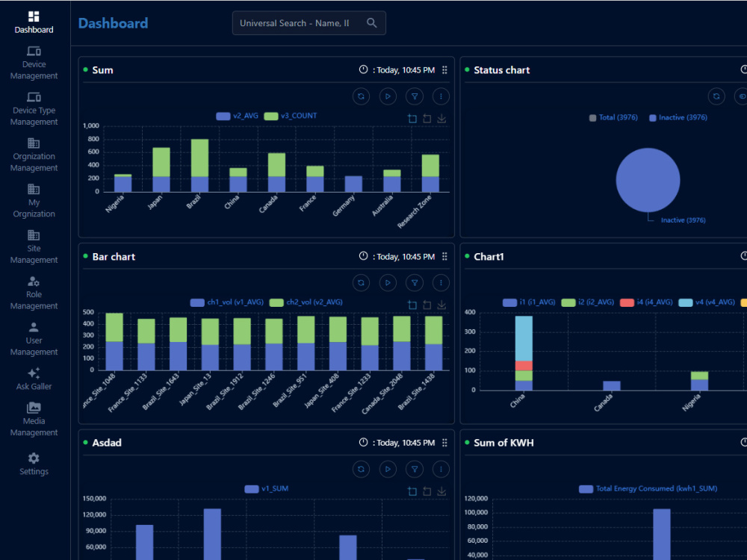Click the blue Inactive pie slice

[648, 180]
